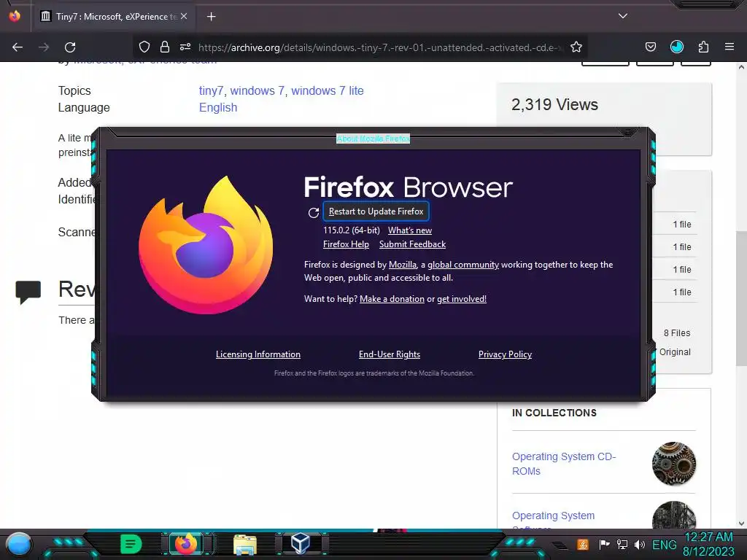Click Make a donation link
747x560 pixels.
click(392, 299)
